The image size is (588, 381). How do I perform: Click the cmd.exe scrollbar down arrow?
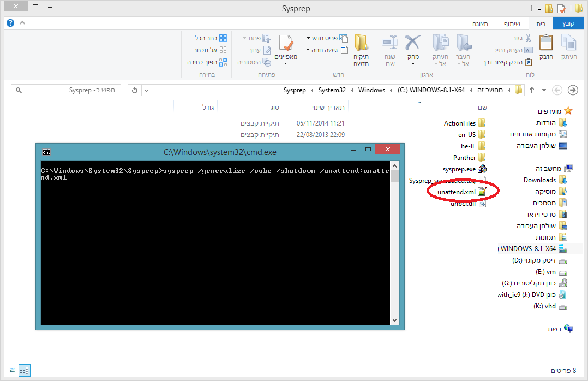(394, 320)
